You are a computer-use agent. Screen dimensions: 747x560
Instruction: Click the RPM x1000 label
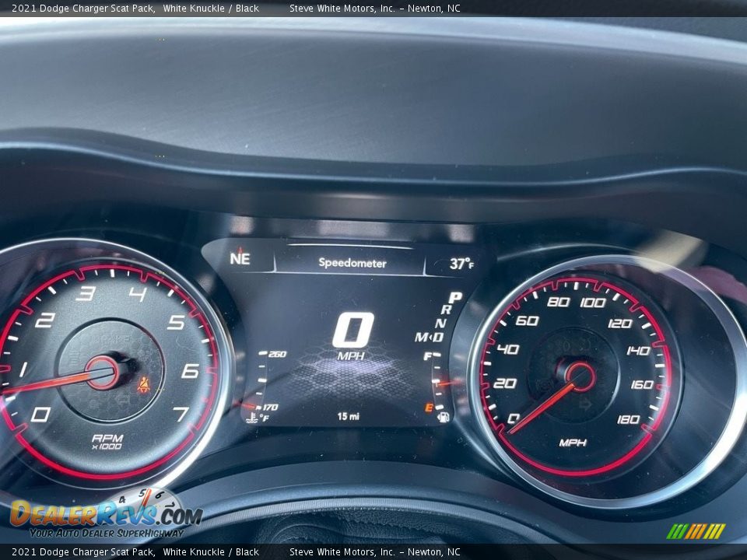coord(107,442)
